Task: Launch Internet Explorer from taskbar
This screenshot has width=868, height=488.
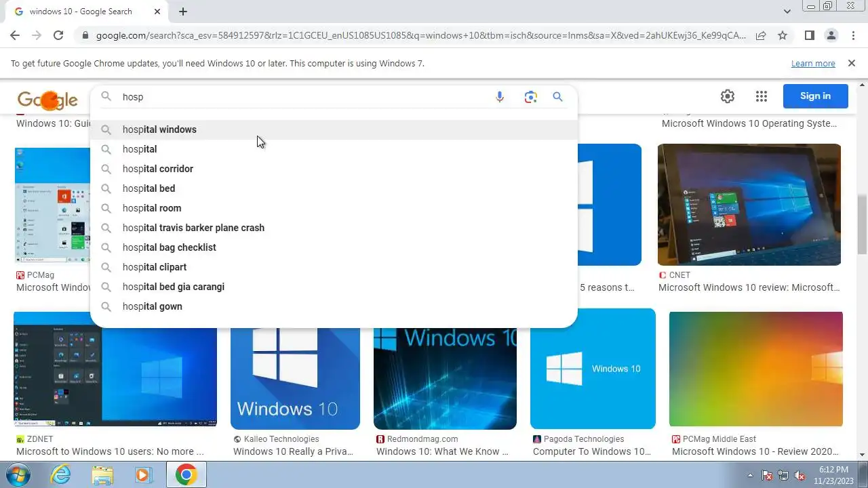Action: coord(61,474)
